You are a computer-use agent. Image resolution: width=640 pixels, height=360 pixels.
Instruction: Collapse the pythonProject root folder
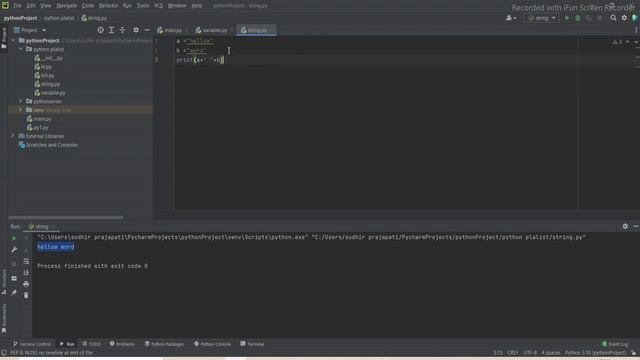(13, 40)
